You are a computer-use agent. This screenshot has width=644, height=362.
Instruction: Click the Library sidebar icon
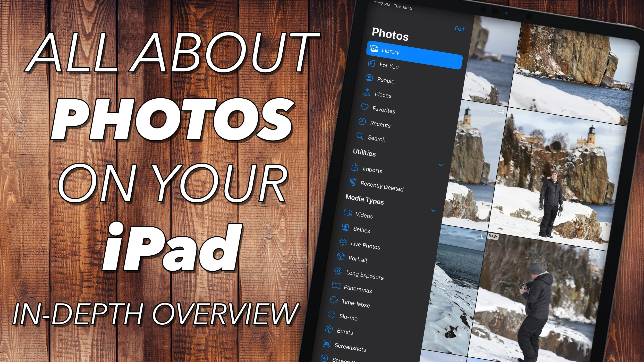[374, 48]
